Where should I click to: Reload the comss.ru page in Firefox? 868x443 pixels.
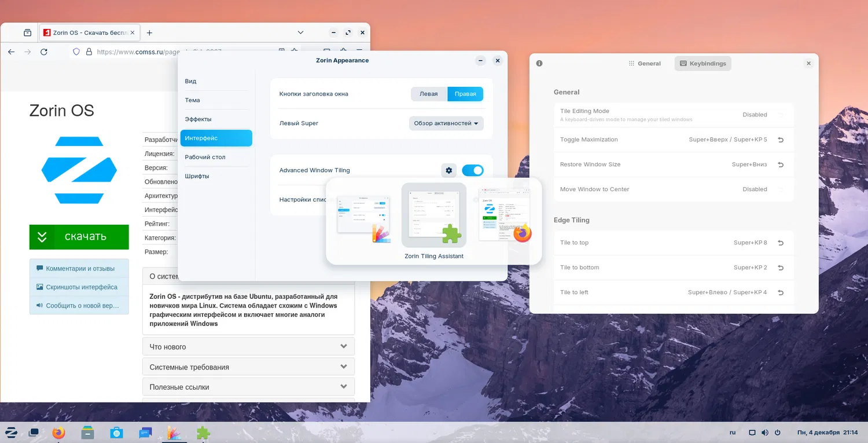pyautogui.click(x=44, y=52)
